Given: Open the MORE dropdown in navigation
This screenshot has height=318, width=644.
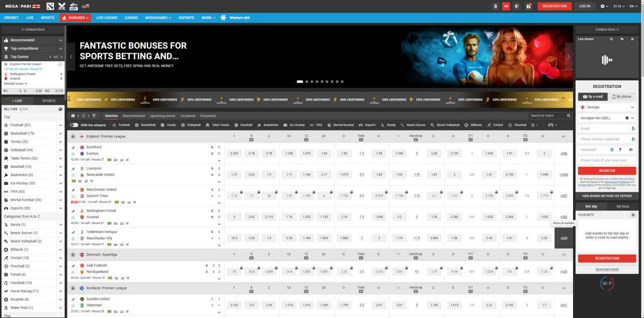Looking at the screenshot, I should pyautogui.click(x=208, y=18).
